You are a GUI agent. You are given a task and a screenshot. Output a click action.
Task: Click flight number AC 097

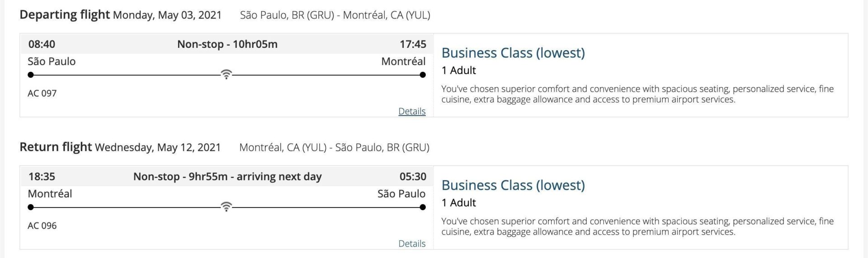click(42, 94)
